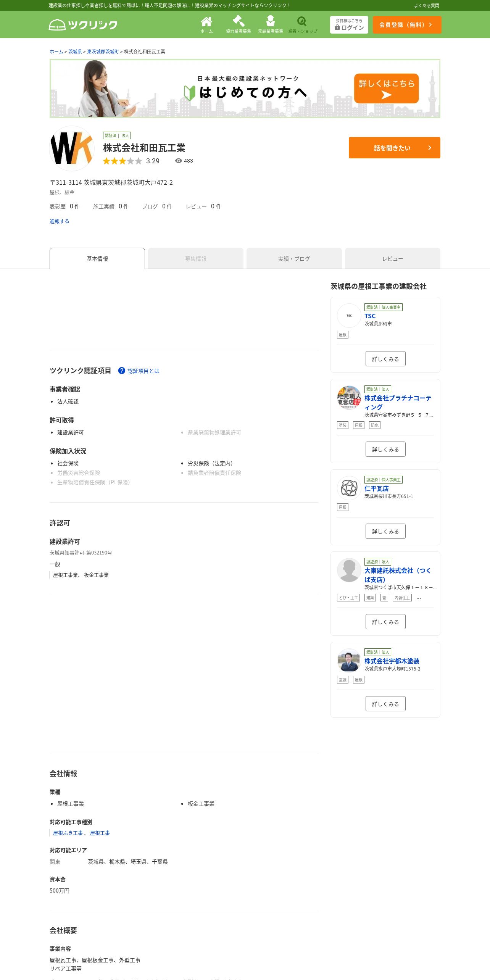Click 詳しくみる for 仁平瓦店

click(385, 531)
